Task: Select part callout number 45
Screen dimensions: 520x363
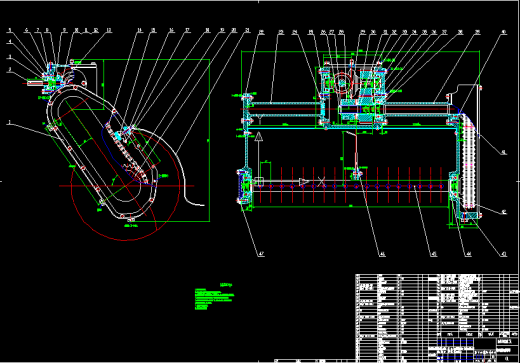Action: (x=434, y=254)
